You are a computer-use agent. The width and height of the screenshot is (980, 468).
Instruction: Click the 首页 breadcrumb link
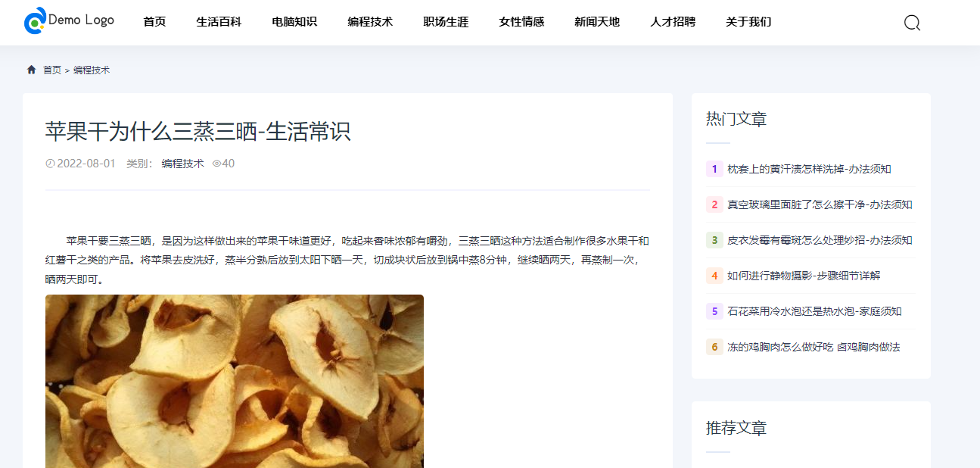[x=52, y=70]
